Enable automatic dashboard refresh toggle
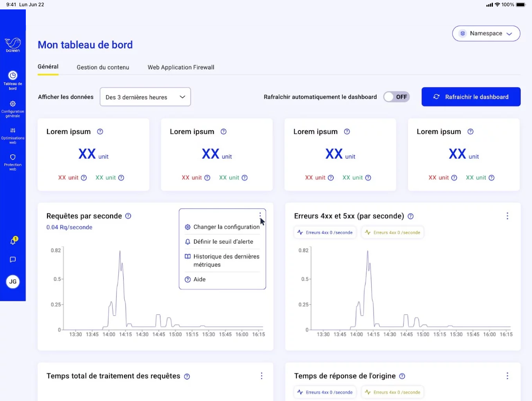 (396, 97)
